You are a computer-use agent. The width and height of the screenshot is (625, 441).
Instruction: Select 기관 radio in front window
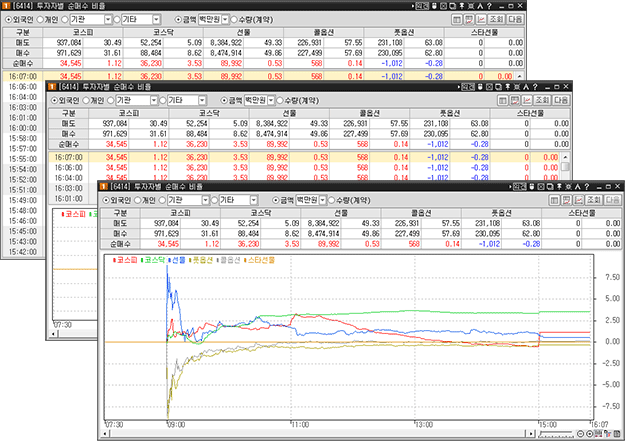(162, 200)
